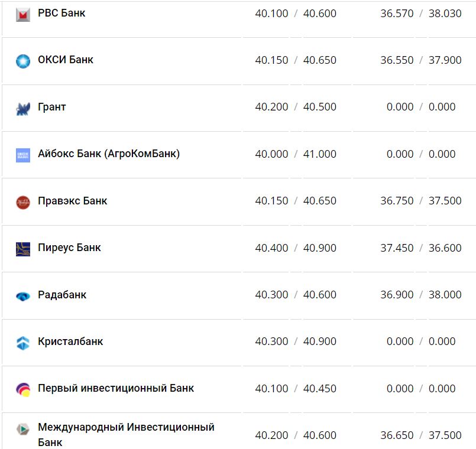Viewport: 476px width, 449px height.
Task: Select the Грант bank logo icon
Action: [23, 108]
